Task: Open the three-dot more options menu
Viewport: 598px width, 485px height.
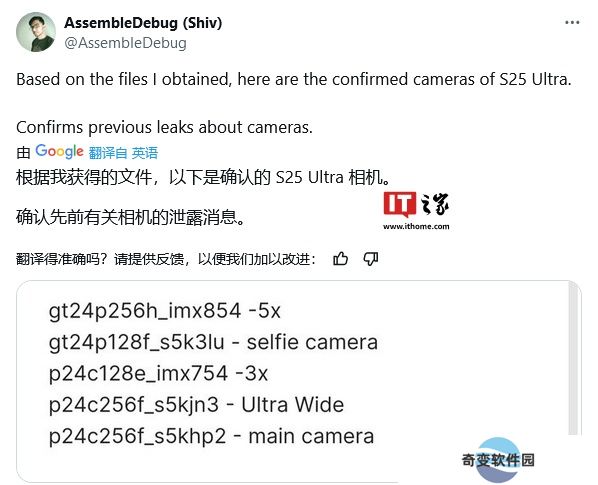Action: pos(572,23)
